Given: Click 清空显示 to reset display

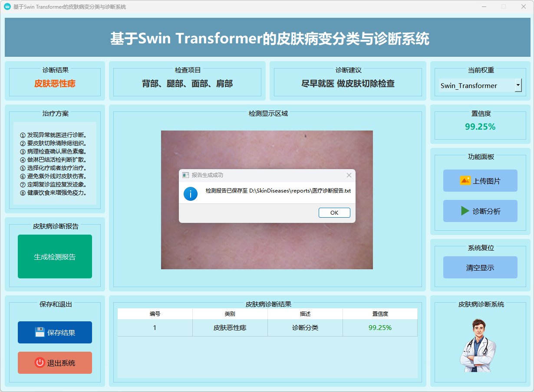Looking at the screenshot, I should (480, 268).
